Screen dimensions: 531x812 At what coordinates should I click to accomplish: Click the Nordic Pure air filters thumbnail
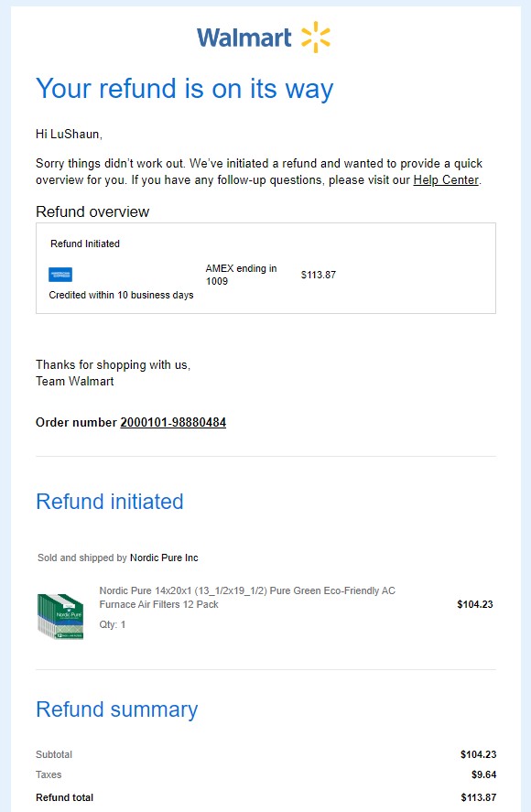click(x=60, y=616)
